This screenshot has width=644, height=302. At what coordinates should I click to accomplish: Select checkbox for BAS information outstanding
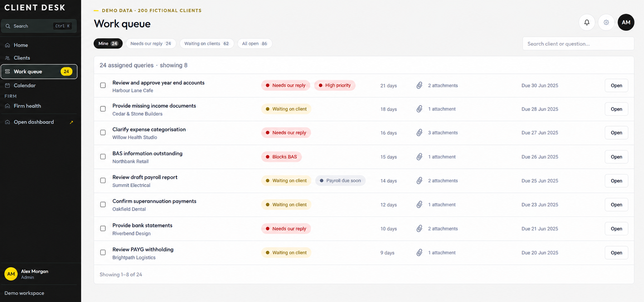(x=103, y=157)
